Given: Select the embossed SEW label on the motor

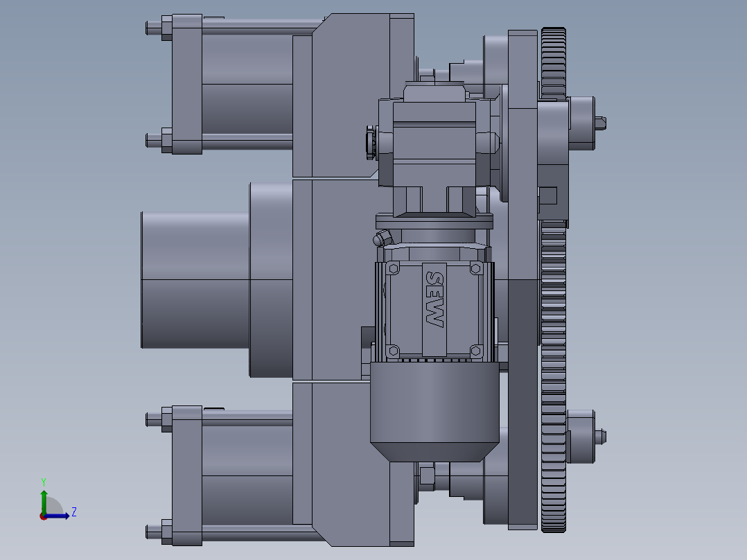Looking at the screenshot, I should coord(434,299).
